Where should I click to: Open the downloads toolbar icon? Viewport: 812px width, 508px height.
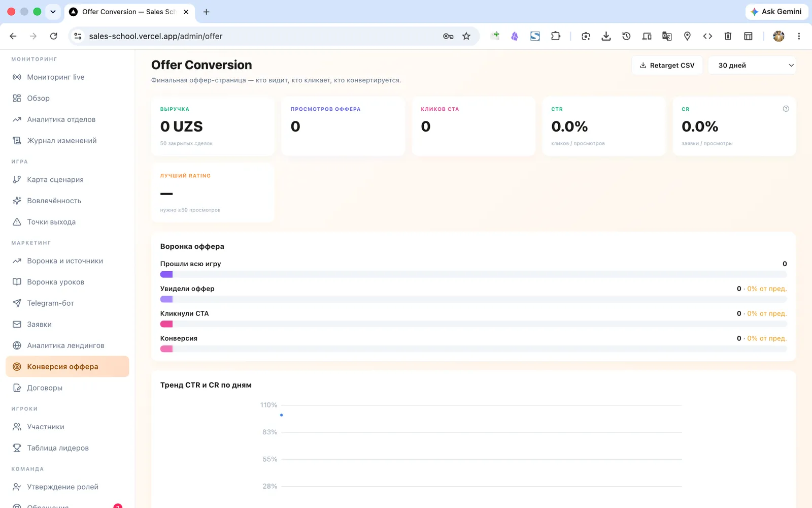click(x=606, y=36)
